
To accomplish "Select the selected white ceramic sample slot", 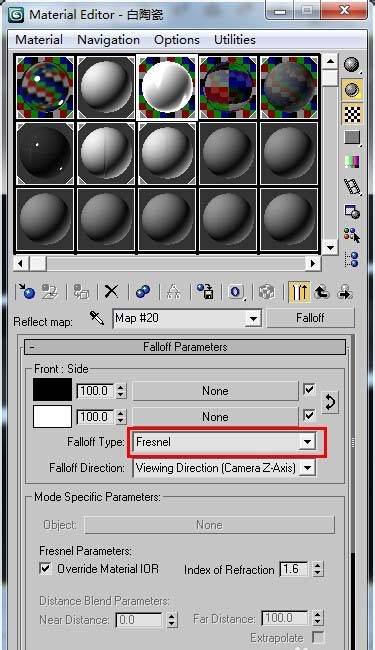I will tap(167, 87).
